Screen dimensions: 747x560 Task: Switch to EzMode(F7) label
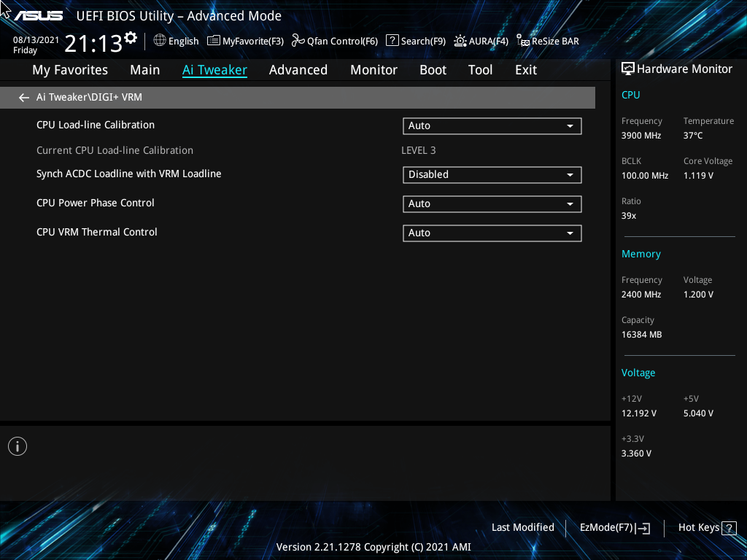click(606, 528)
